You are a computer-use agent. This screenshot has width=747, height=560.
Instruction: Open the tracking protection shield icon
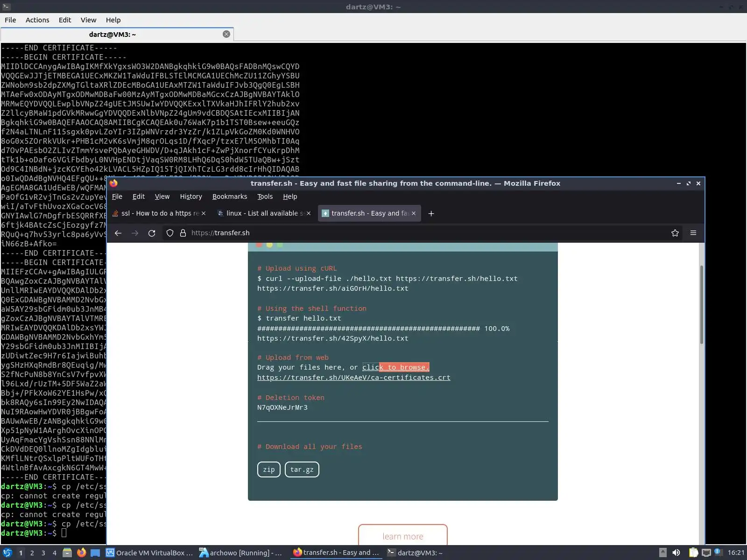tap(170, 233)
